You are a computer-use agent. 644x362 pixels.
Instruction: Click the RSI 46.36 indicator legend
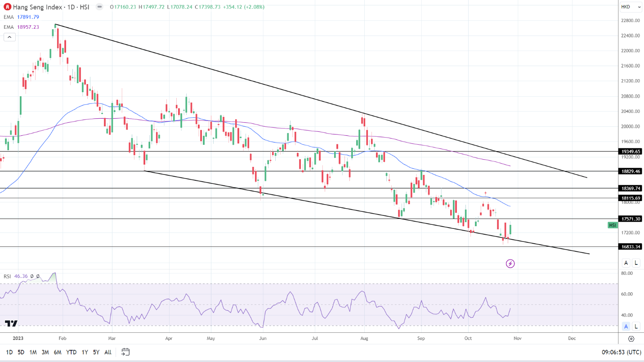(x=15, y=276)
